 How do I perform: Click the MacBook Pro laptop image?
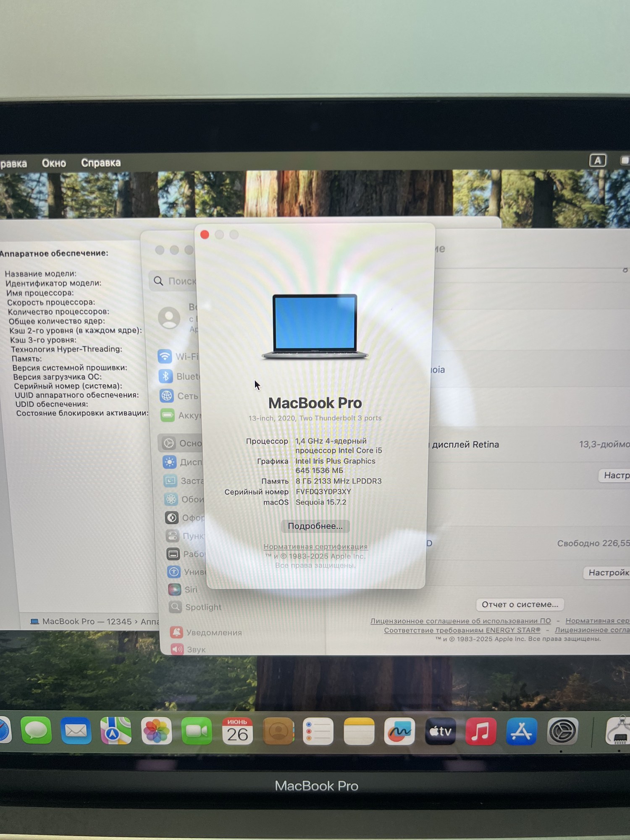[x=315, y=326]
